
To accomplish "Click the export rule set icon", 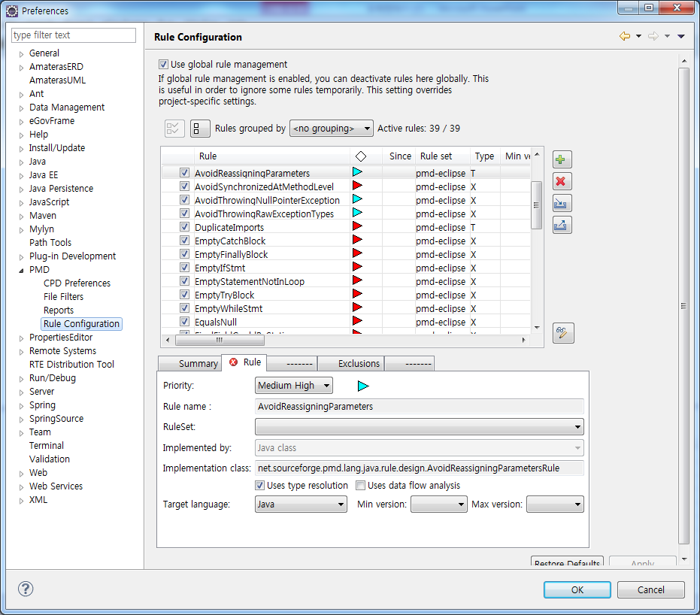I will click(x=562, y=225).
